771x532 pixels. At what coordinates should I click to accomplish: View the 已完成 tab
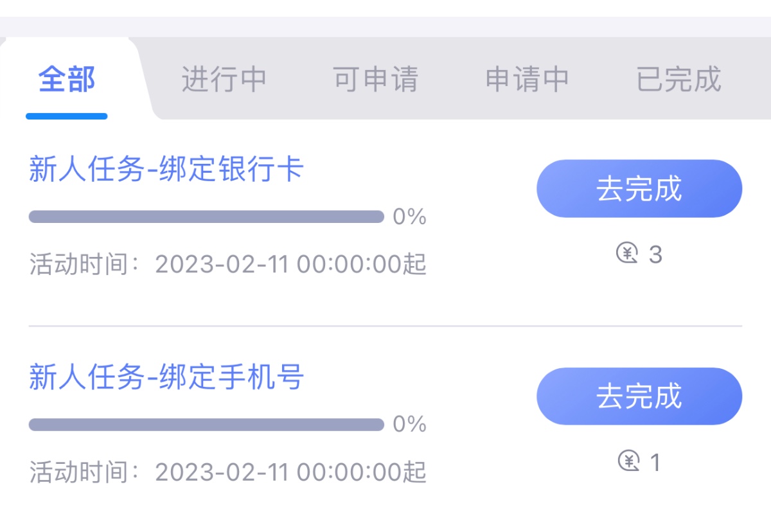(678, 80)
